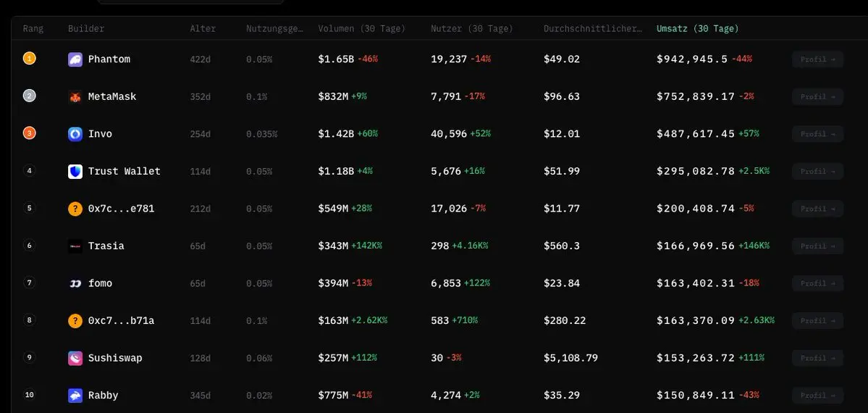Image resolution: width=868 pixels, height=413 pixels.
Task: Click the Trasia logo icon
Action: (75, 246)
